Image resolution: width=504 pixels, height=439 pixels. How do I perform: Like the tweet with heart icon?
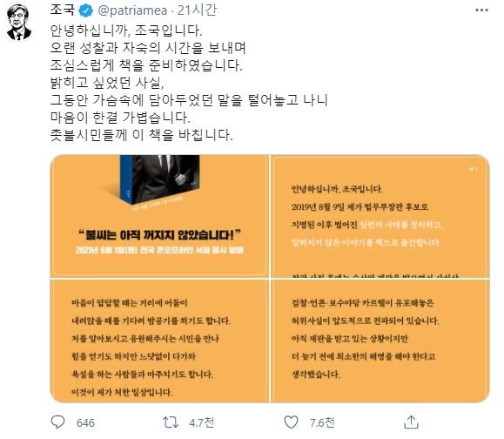click(292, 422)
